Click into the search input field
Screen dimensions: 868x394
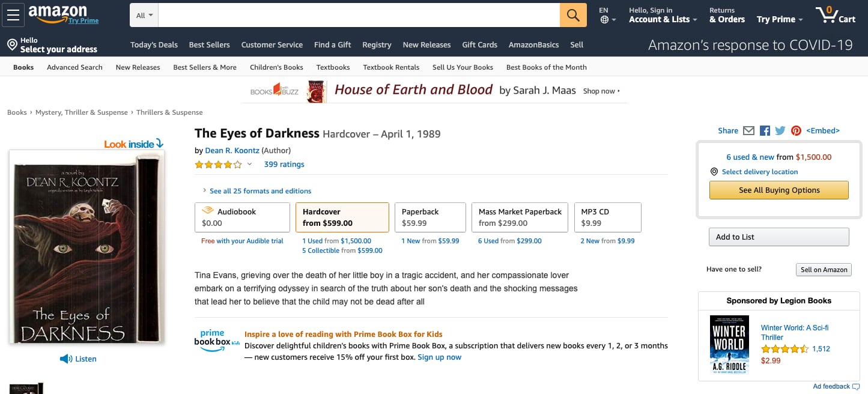click(359, 16)
